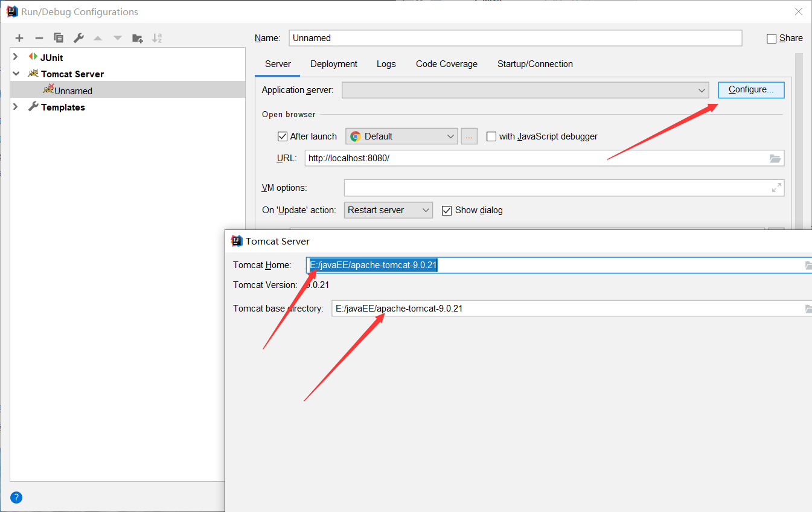The width and height of the screenshot is (812, 512).
Task: Switch to the Deployment tab
Action: point(334,64)
